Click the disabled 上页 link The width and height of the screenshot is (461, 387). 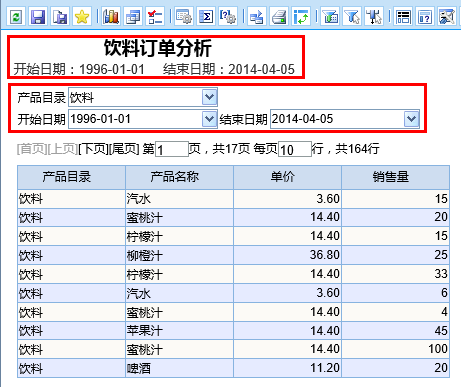(x=63, y=149)
